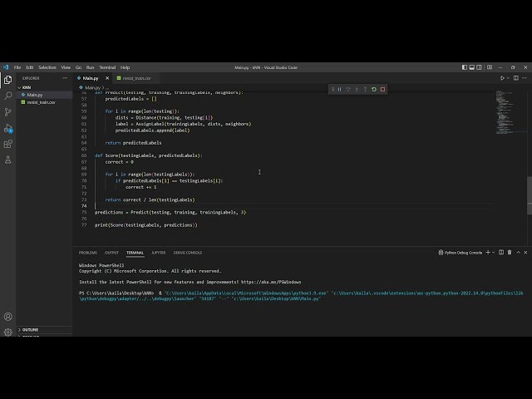Image resolution: width=532 pixels, height=399 pixels.
Task: Restart the debug session
Action: (x=374, y=89)
